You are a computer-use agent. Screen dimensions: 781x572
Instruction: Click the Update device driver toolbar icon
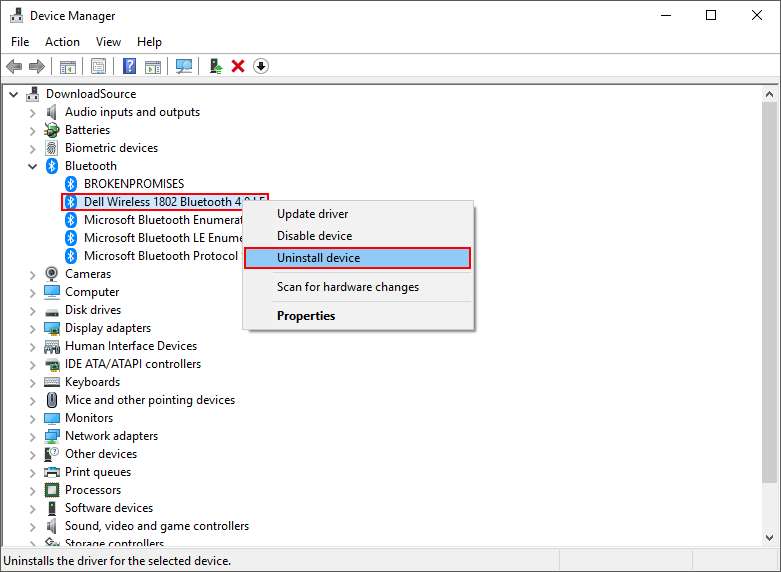point(216,66)
